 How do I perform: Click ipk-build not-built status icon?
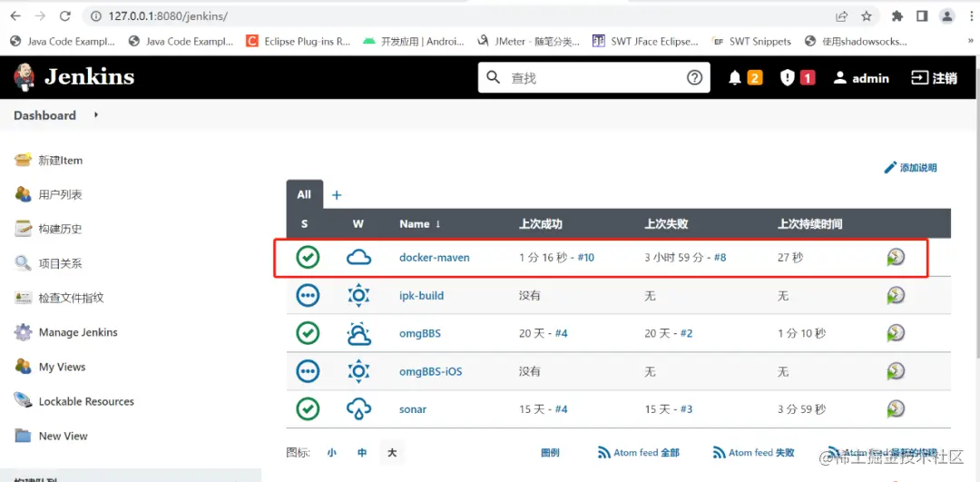[x=308, y=295]
